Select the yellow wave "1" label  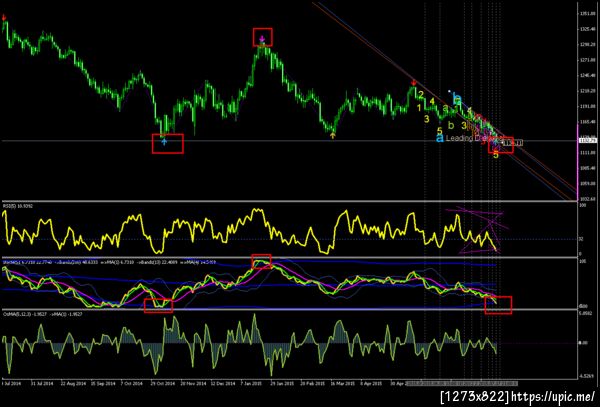[419, 108]
